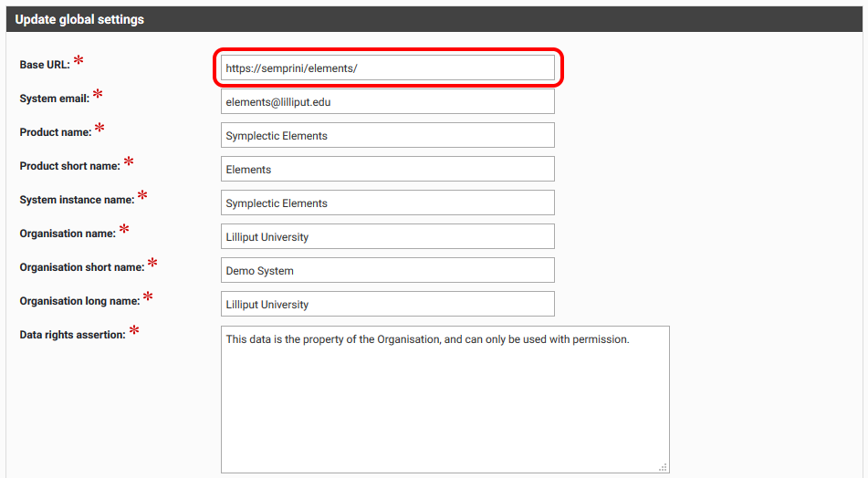Select the Product short name field
868x478 pixels.
tap(387, 169)
